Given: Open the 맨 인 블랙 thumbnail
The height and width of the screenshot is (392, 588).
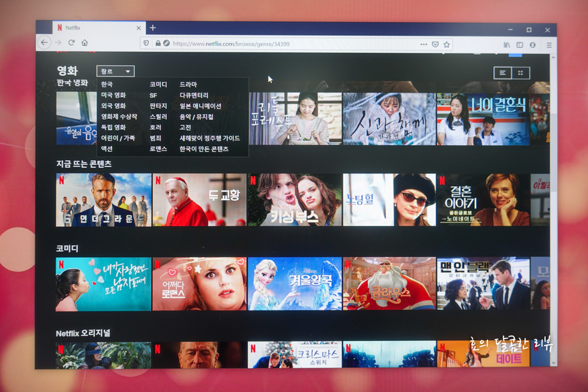Looking at the screenshot, I should (x=483, y=283).
